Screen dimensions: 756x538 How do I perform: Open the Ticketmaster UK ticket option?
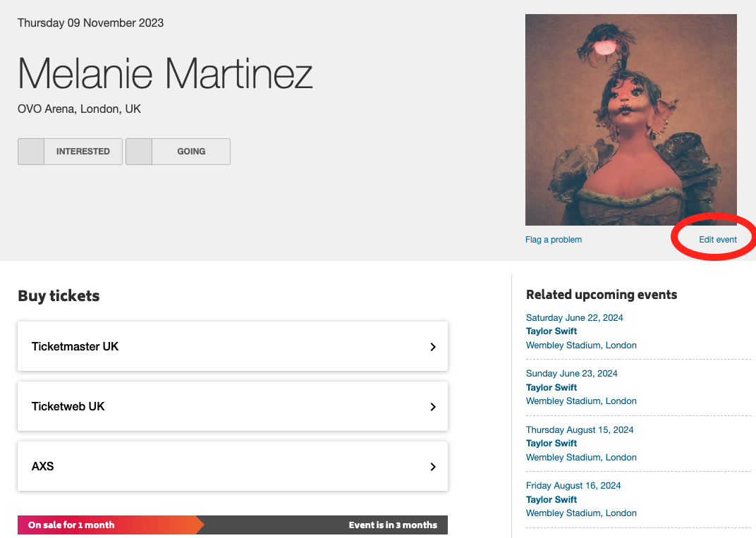pos(233,346)
